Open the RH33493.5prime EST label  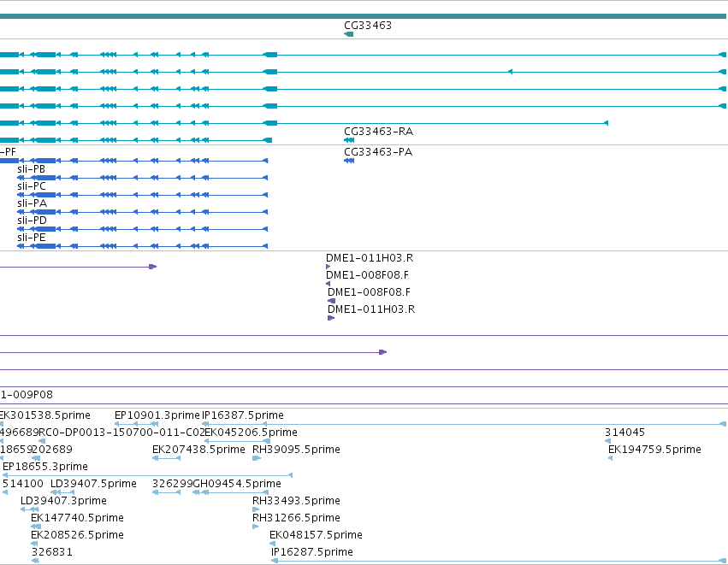click(296, 501)
